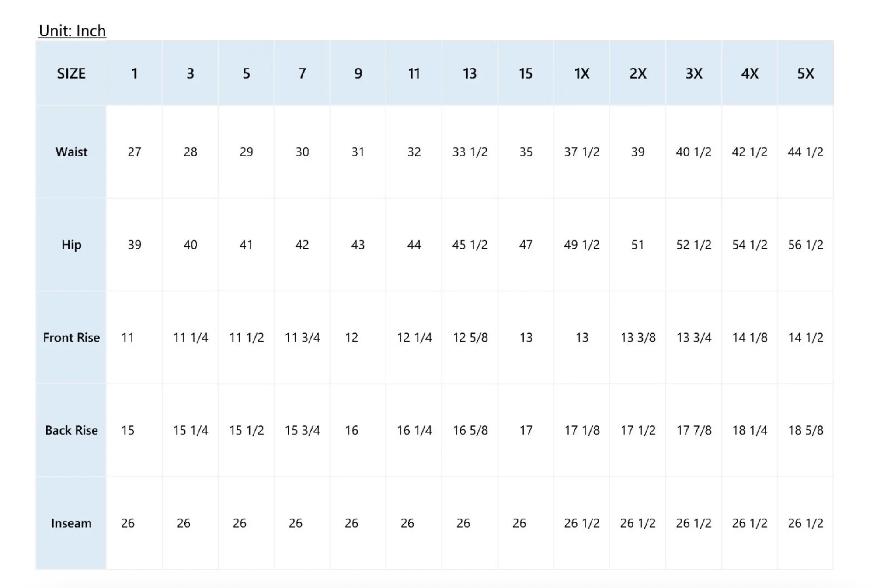Select hip value 56 1/2 cell
Viewport: 877px width, 588px height.
(805, 245)
